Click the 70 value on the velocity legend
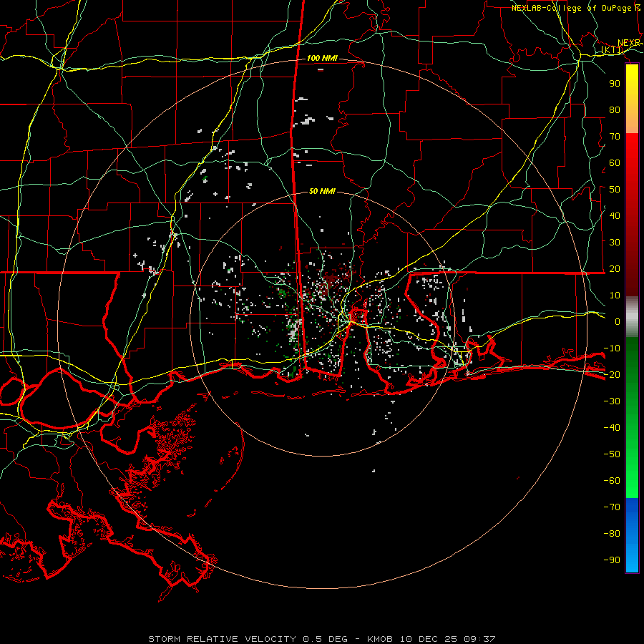This screenshot has width=644, height=644. pyautogui.click(x=615, y=137)
